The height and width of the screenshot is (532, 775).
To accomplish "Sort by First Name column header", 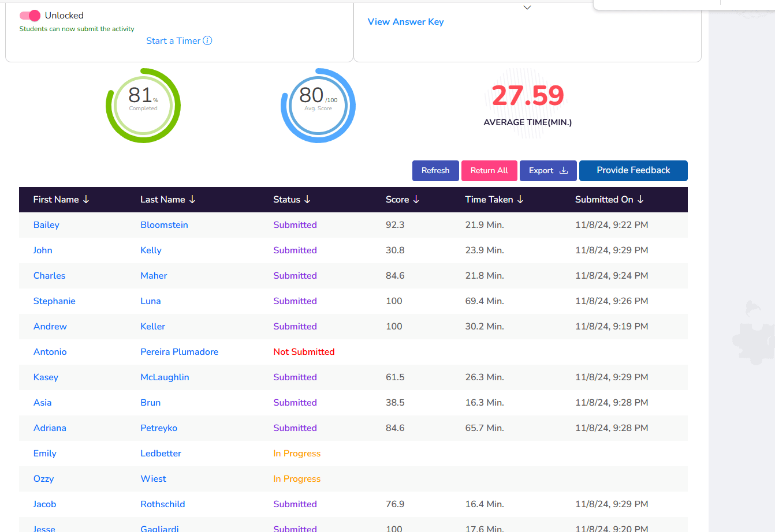I will pos(61,200).
